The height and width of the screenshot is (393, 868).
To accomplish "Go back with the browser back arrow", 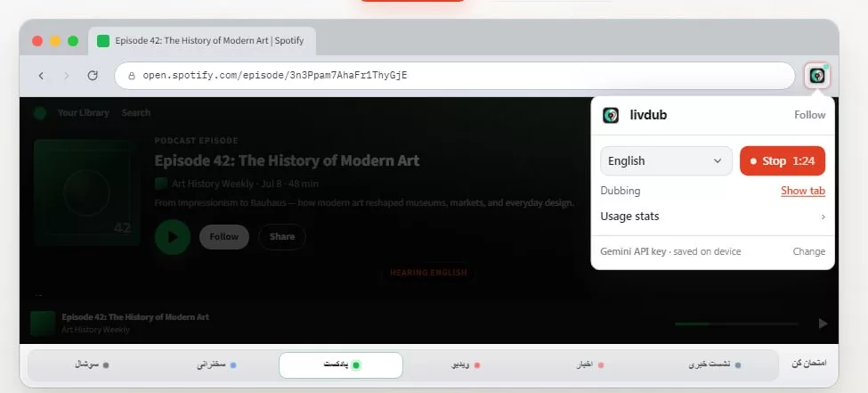I will [x=41, y=76].
